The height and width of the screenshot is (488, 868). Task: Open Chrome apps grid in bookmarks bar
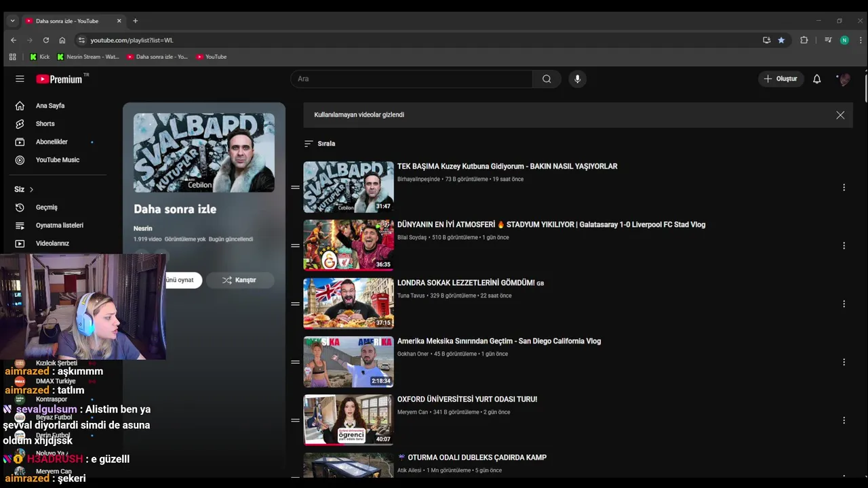coord(12,57)
